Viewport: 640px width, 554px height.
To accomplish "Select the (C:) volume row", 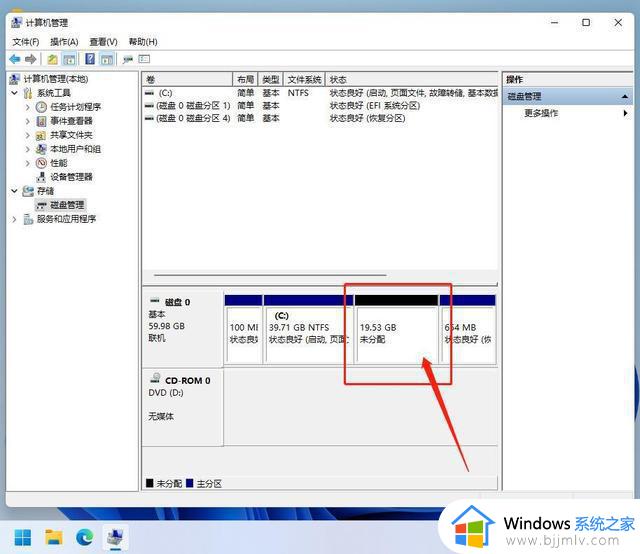I will (321, 93).
